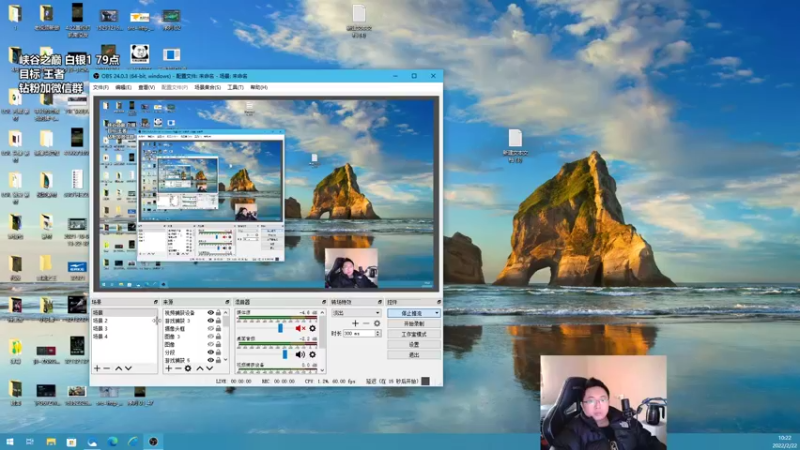The image size is (800, 450).
Task: Click the volume slider handle beside muted speaker
Action: click(280, 328)
